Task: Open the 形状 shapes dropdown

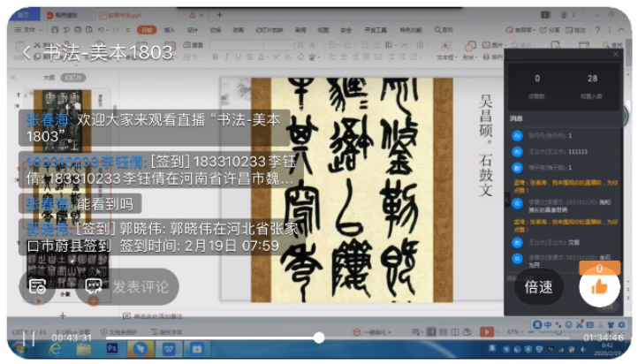Action: 470,50
